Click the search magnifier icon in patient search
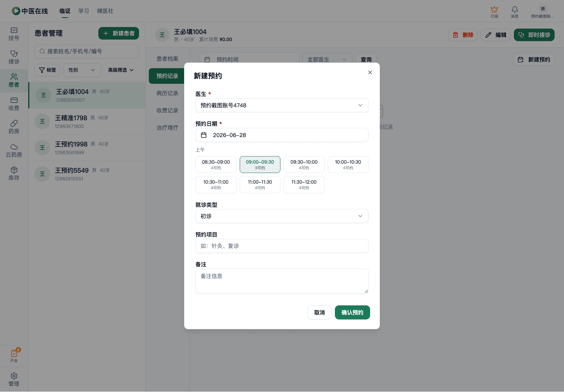This screenshot has height=392, width=564. [x=42, y=51]
